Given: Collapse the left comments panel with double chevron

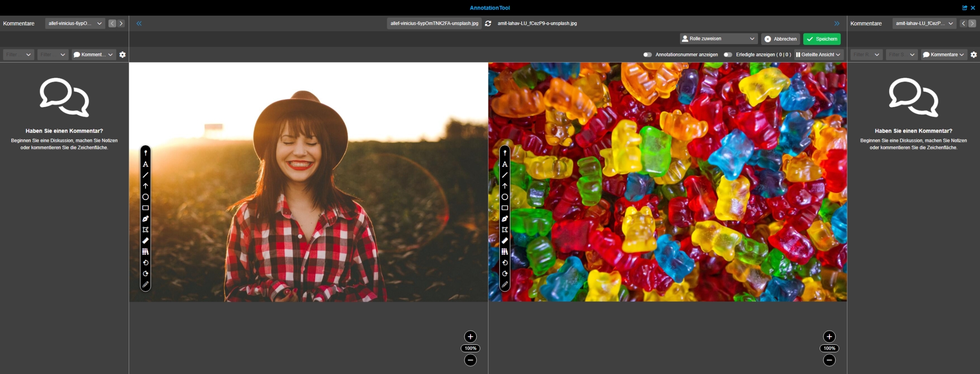Looking at the screenshot, I should click(x=139, y=23).
